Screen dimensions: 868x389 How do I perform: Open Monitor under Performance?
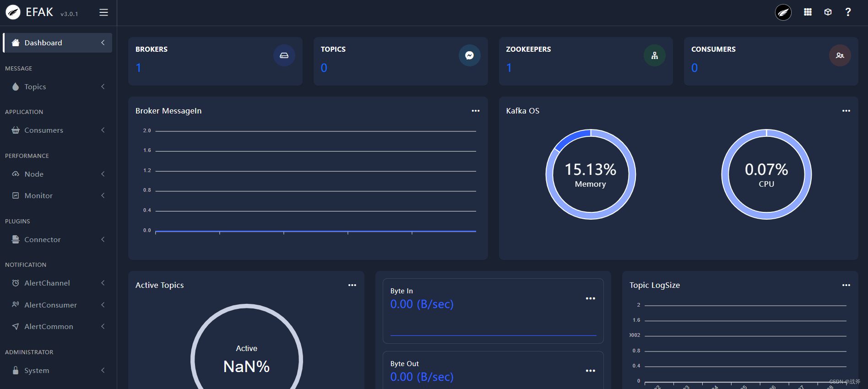pyautogui.click(x=58, y=195)
